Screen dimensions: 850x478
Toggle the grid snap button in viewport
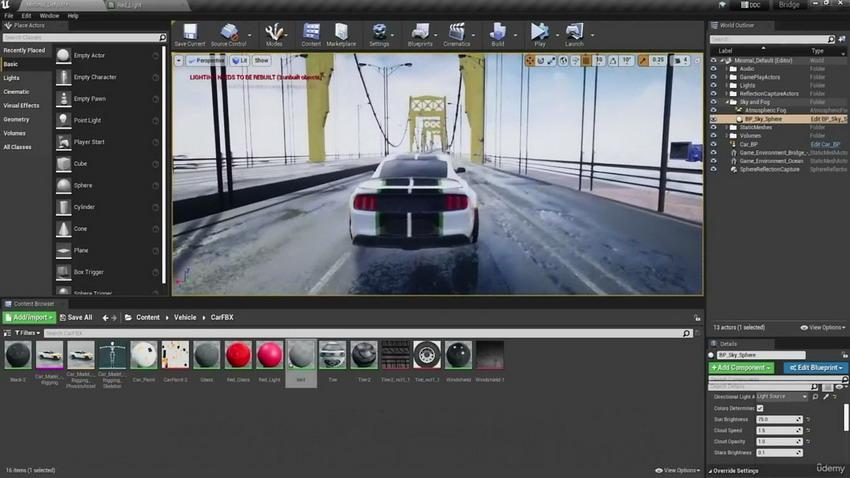586,61
